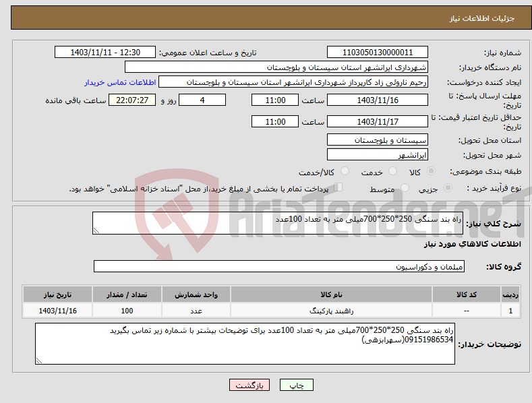Grab the resize handle of the شرح کلی نیاز box
This screenshot has width=532, height=403.
[x=96, y=230]
